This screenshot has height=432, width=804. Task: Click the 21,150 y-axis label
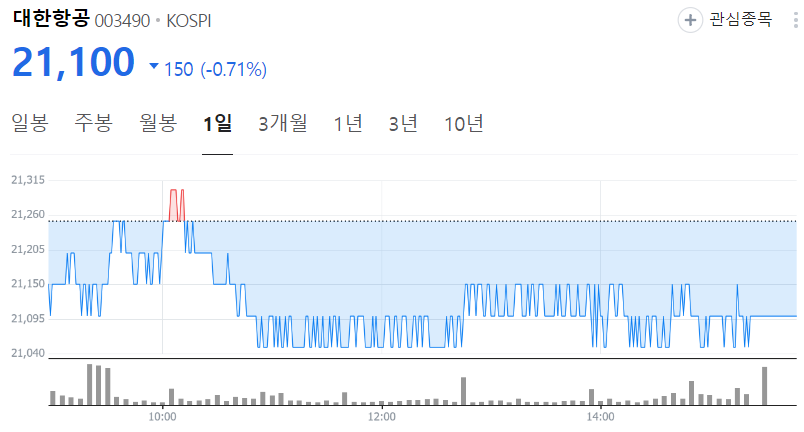click(28, 284)
